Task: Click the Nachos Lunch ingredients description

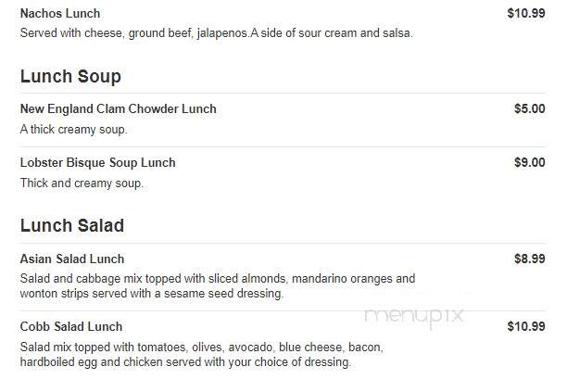Action: coord(217,33)
